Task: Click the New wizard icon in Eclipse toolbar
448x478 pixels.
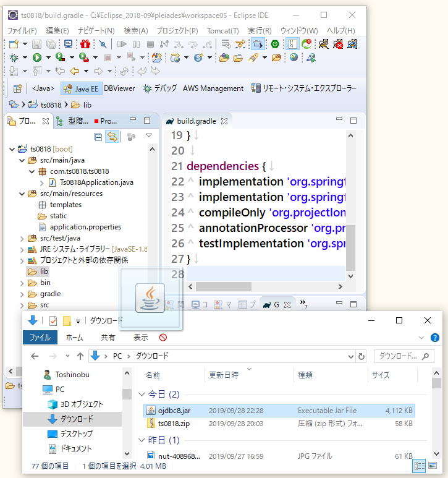Action: (14, 44)
